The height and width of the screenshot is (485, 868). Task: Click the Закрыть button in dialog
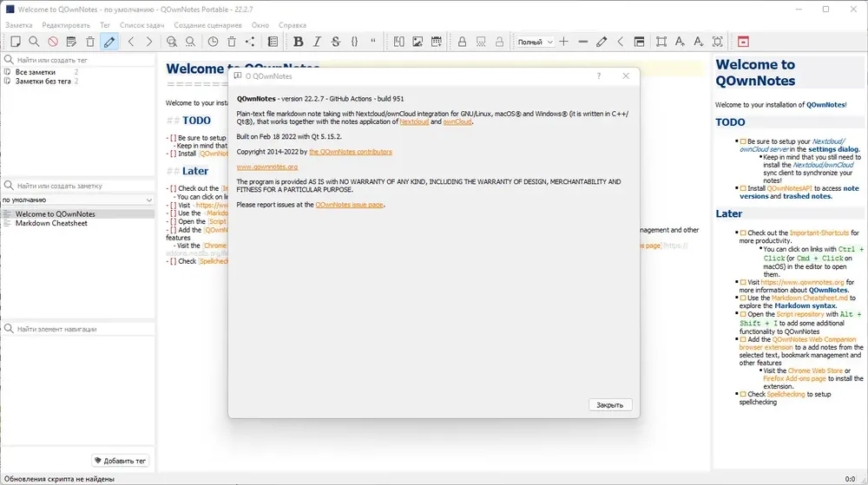click(x=610, y=405)
